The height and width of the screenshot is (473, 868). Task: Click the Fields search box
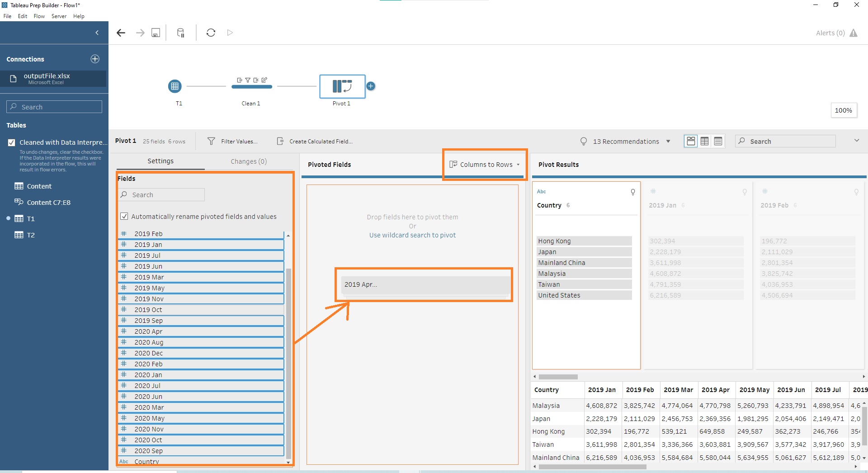coord(162,194)
